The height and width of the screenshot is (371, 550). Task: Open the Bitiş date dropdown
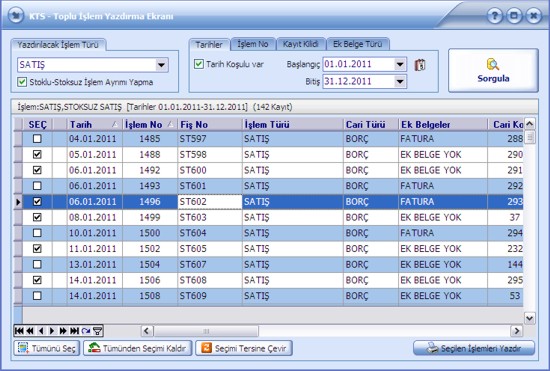click(x=400, y=82)
